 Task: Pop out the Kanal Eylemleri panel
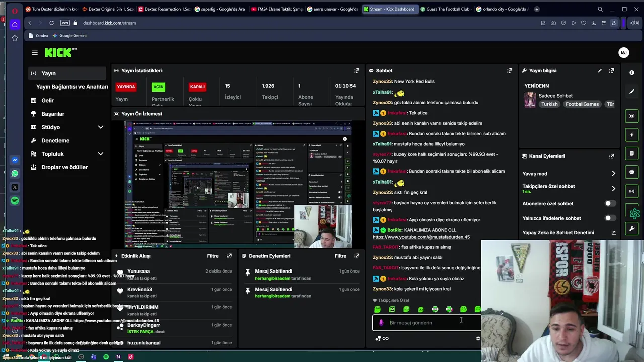[612, 156]
